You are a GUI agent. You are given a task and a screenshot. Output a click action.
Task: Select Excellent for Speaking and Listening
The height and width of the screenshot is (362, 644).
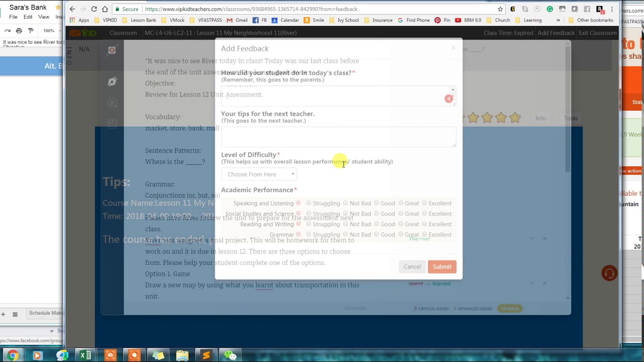tap(425, 203)
